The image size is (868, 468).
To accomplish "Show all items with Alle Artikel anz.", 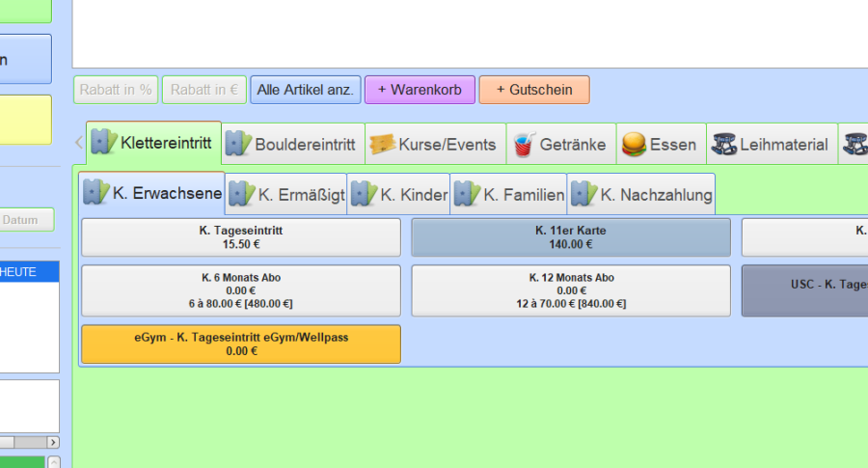I will 306,90.
